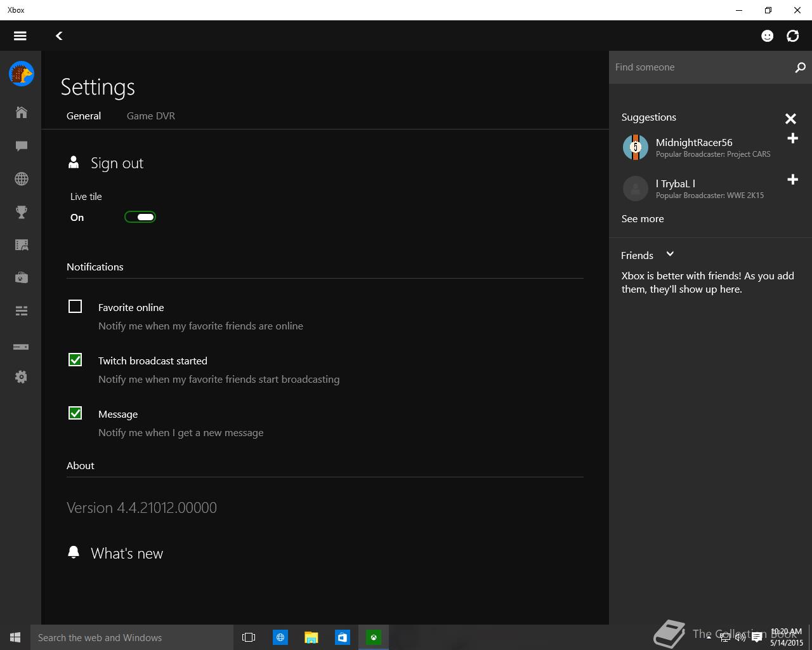Click the Notify me when I get a new message text

(x=181, y=433)
